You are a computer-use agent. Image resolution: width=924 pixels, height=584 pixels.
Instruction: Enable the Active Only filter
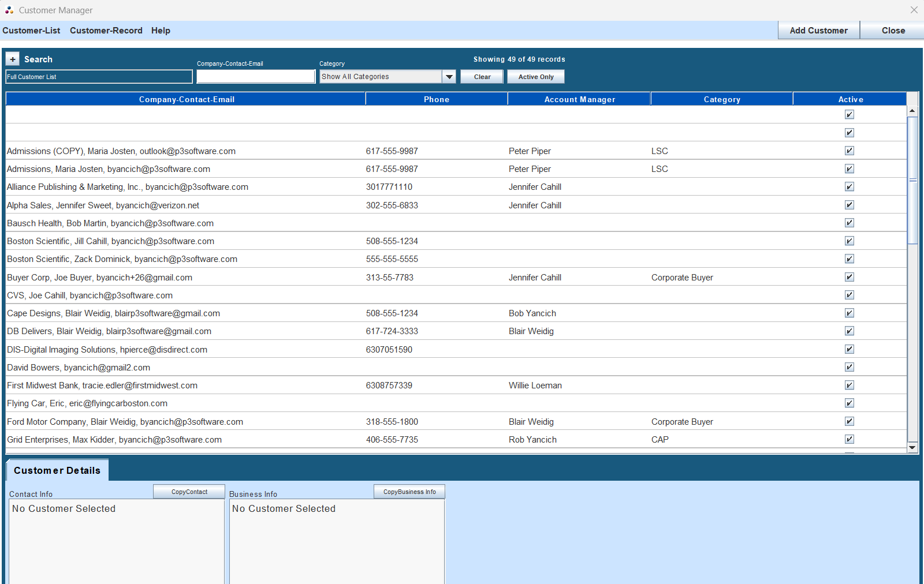(535, 76)
